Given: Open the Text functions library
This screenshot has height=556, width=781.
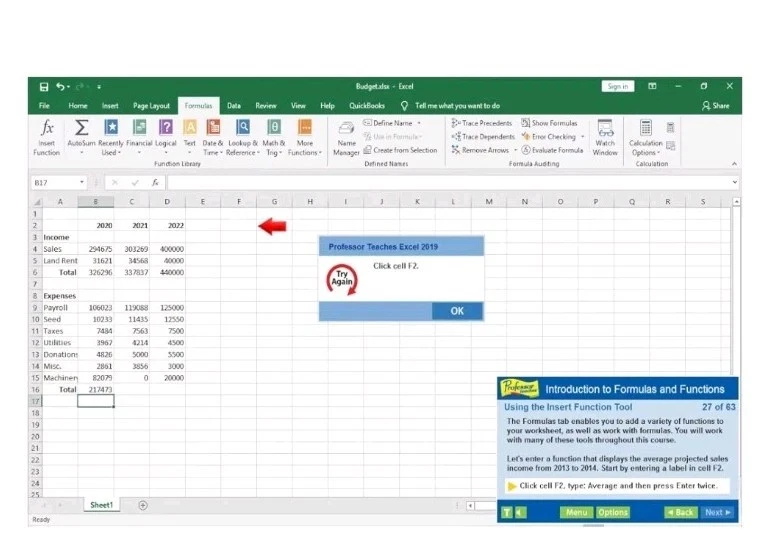Looking at the screenshot, I should pos(190,137).
